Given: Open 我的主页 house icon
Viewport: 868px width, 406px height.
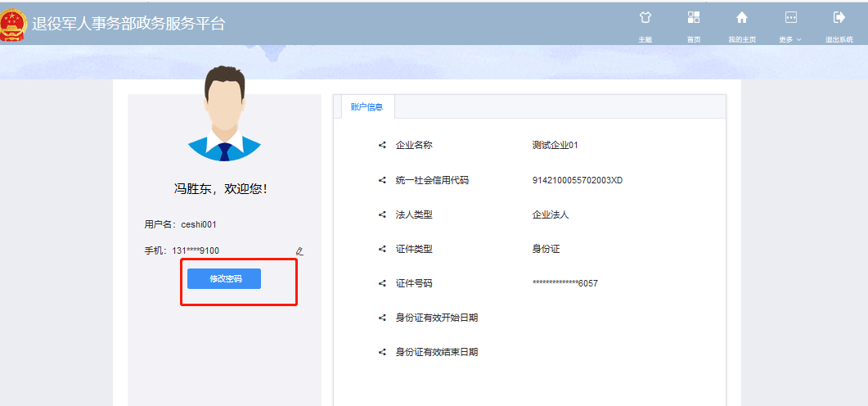Looking at the screenshot, I should 742,17.
